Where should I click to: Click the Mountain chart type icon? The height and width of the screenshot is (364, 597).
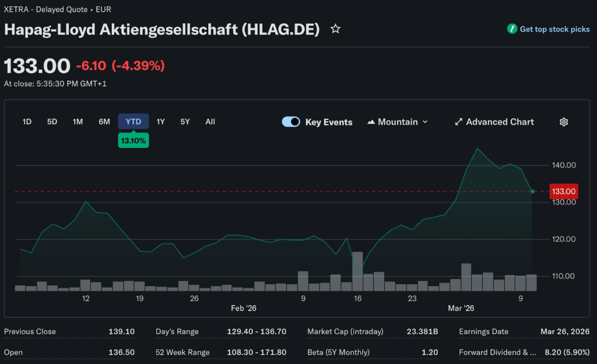tap(371, 122)
